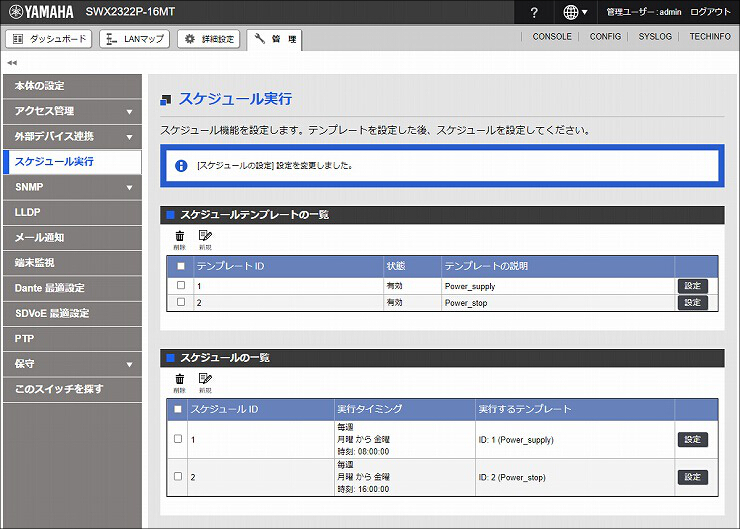This screenshot has height=529, width=740.
Task: Click 設定 for schedule ID 1
Action: pyautogui.click(x=693, y=440)
